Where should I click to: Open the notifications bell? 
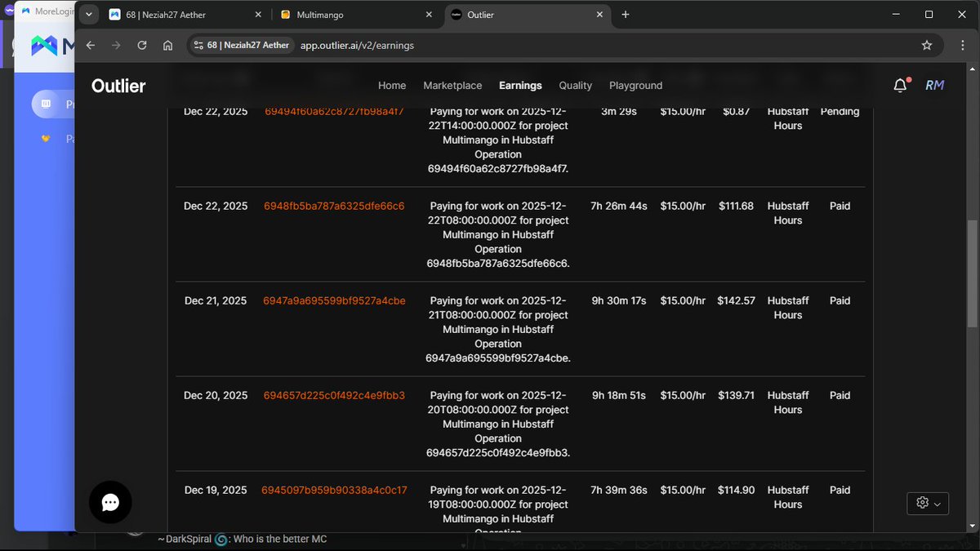[900, 85]
